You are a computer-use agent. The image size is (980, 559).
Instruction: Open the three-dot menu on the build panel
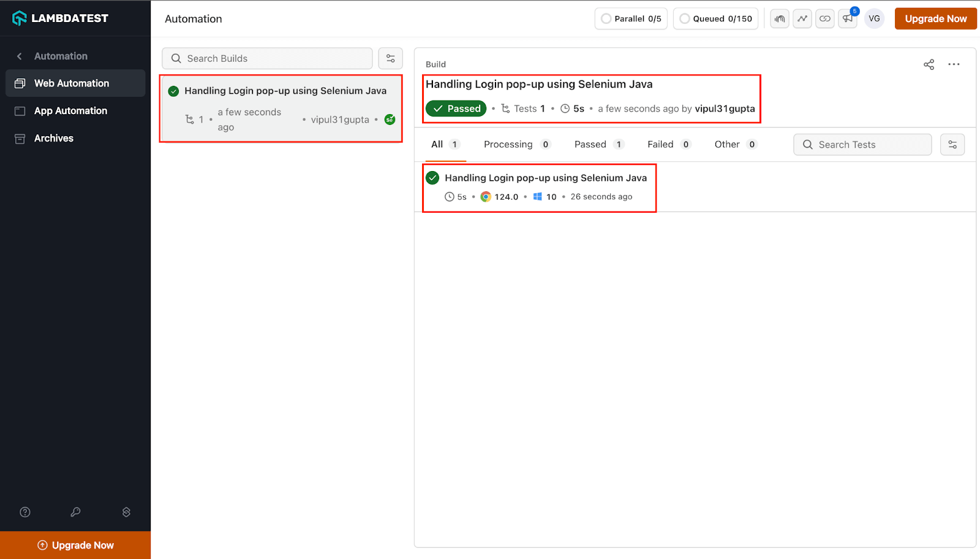tap(954, 64)
